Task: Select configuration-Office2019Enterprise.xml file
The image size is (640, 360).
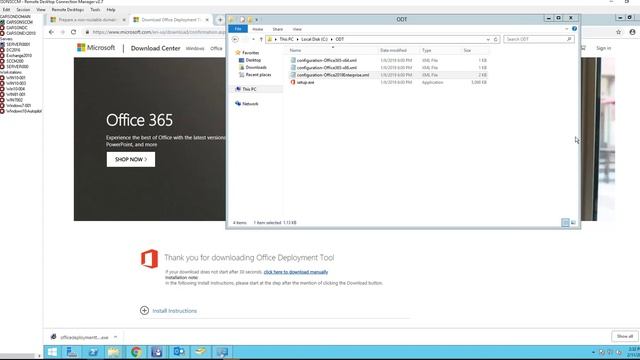Action: pyautogui.click(x=333, y=75)
